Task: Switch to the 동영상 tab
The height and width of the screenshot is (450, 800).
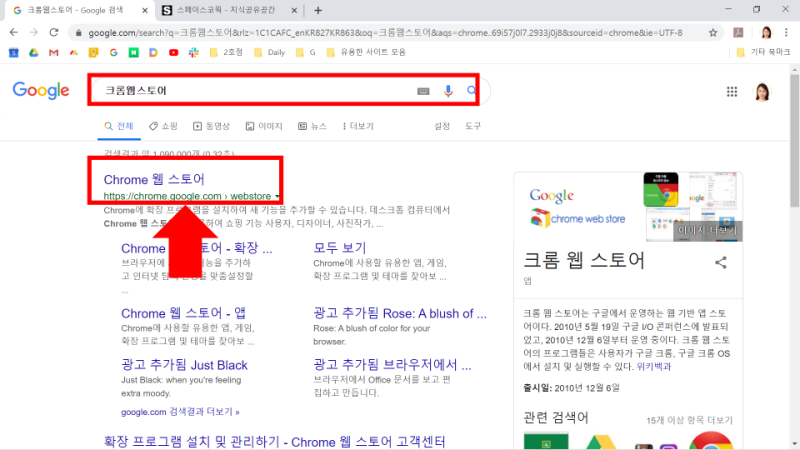Action: [211, 126]
